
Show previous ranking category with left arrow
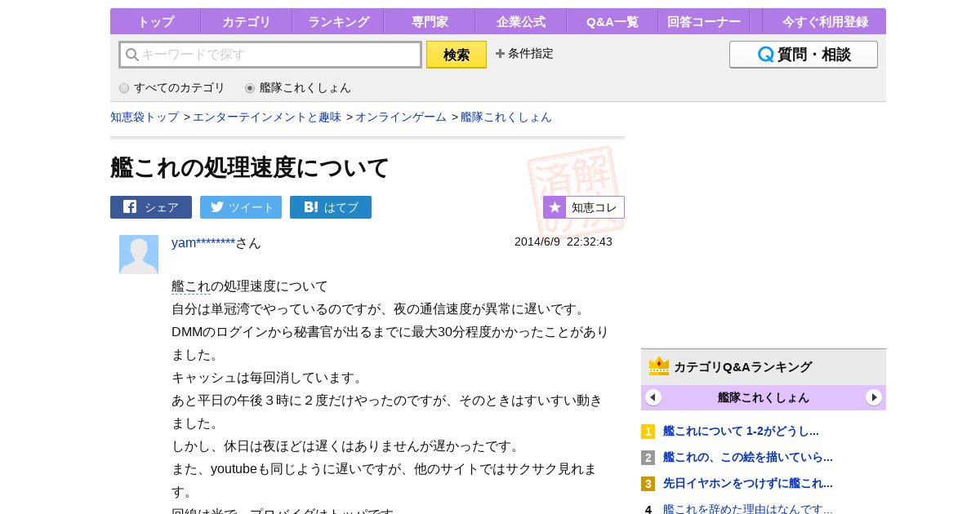tap(653, 397)
